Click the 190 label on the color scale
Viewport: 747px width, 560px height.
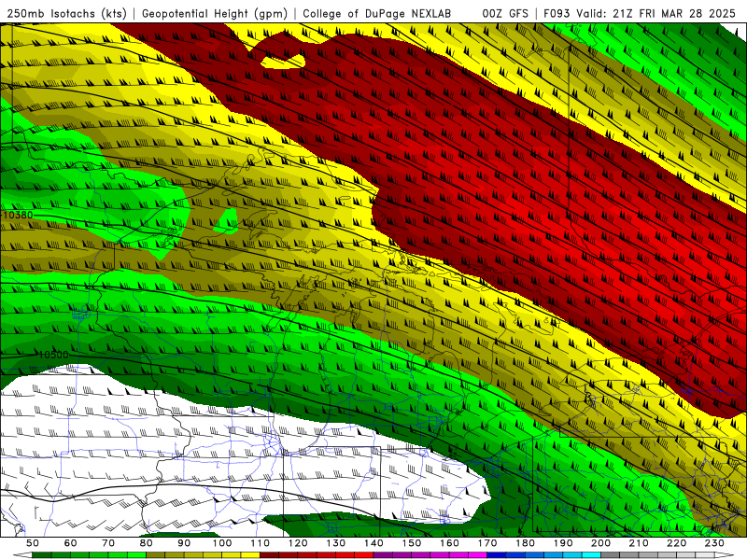coord(563,543)
